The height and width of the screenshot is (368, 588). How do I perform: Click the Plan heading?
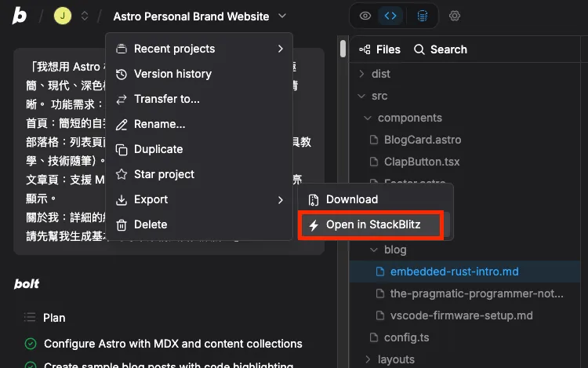click(54, 318)
